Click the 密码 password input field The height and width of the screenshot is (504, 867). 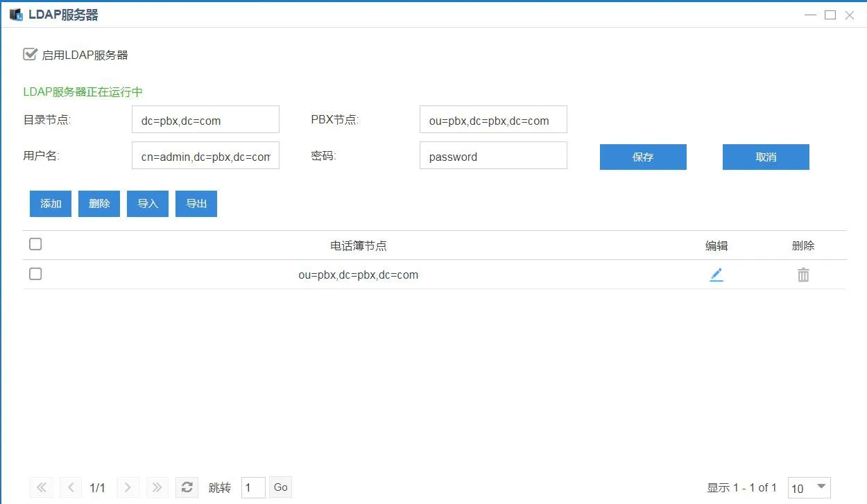(x=492, y=156)
